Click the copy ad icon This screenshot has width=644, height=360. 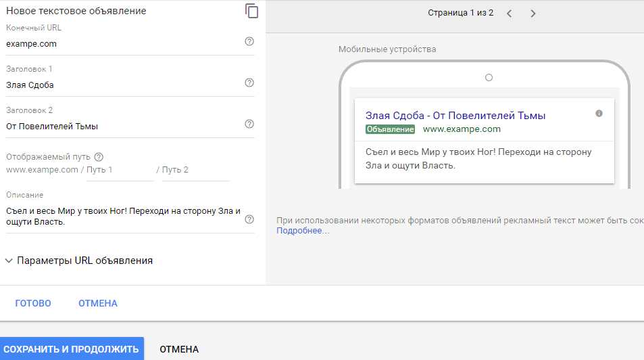[251, 11]
